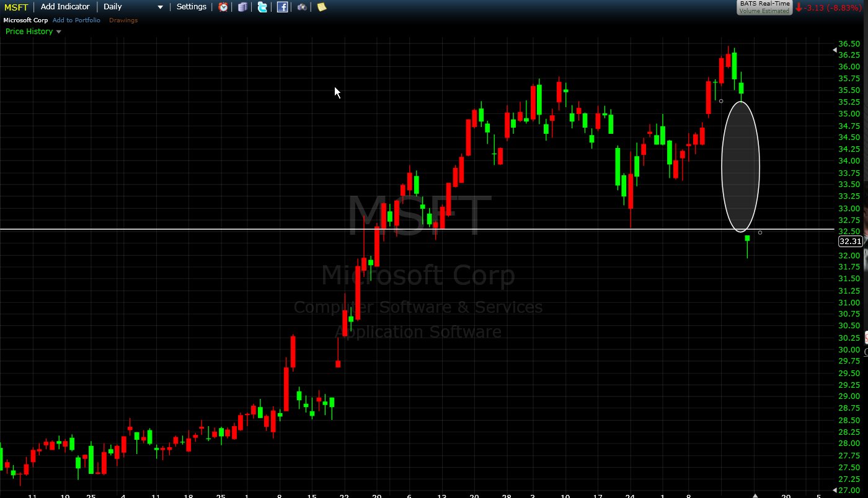This screenshot has height=498, width=868.
Task: Share chart via the Twitter icon
Action: pos(262,7)
